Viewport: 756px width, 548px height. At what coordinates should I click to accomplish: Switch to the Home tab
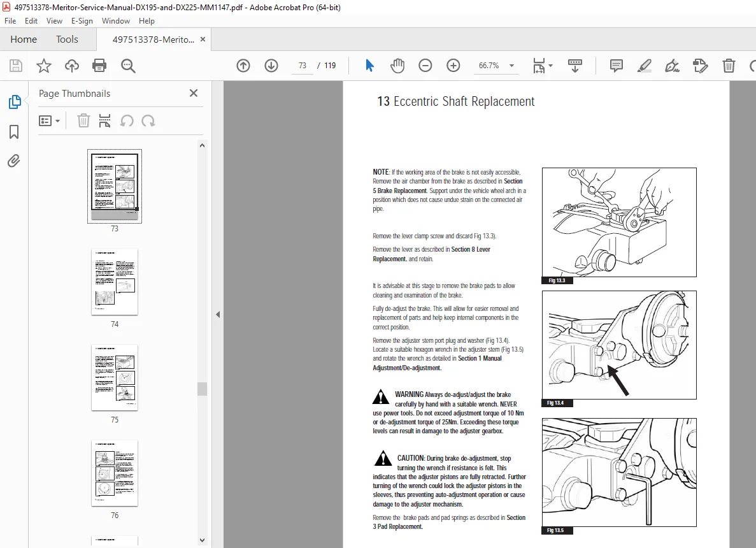pos(24,39)
